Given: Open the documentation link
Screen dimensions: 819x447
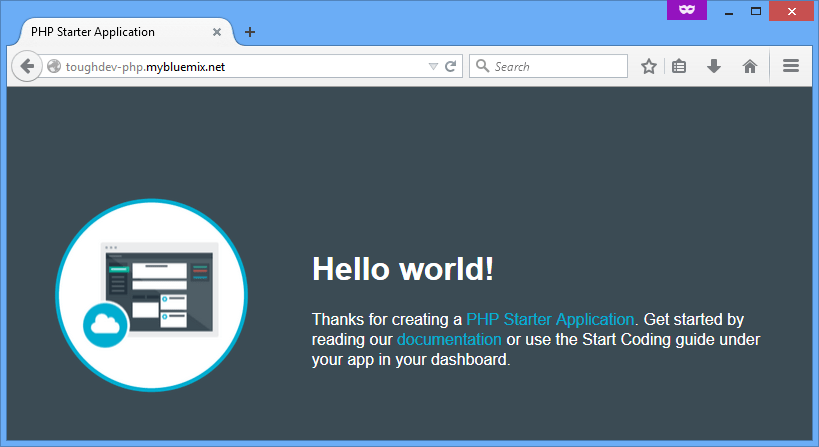Looking at the screenshot, I should pyautogui.click(x=449, y=339).
